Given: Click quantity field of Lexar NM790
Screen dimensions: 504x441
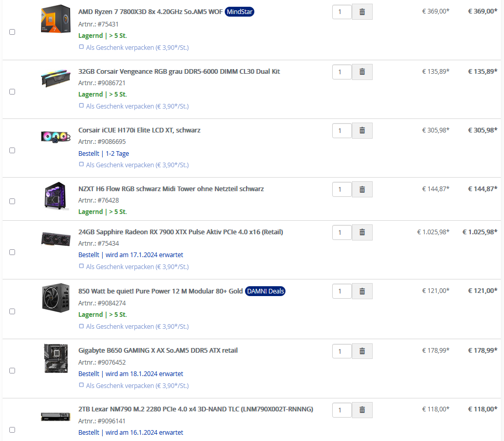Looking at the screenshot, I should 342,410.
